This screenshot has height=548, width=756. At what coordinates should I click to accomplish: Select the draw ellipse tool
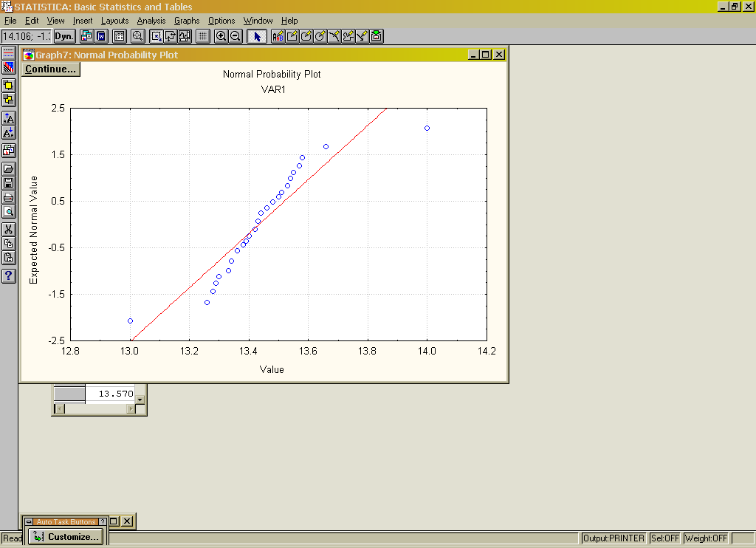[320, 36]
